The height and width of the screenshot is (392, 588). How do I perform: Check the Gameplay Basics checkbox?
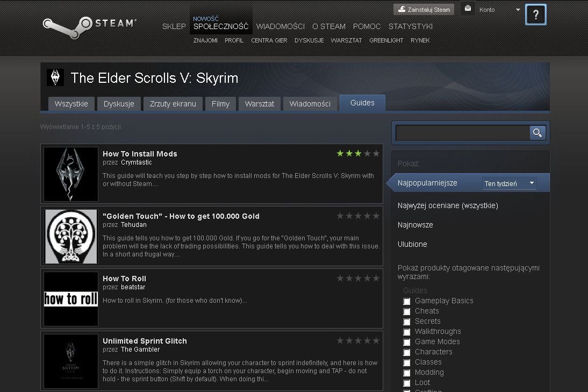(406, 301)
